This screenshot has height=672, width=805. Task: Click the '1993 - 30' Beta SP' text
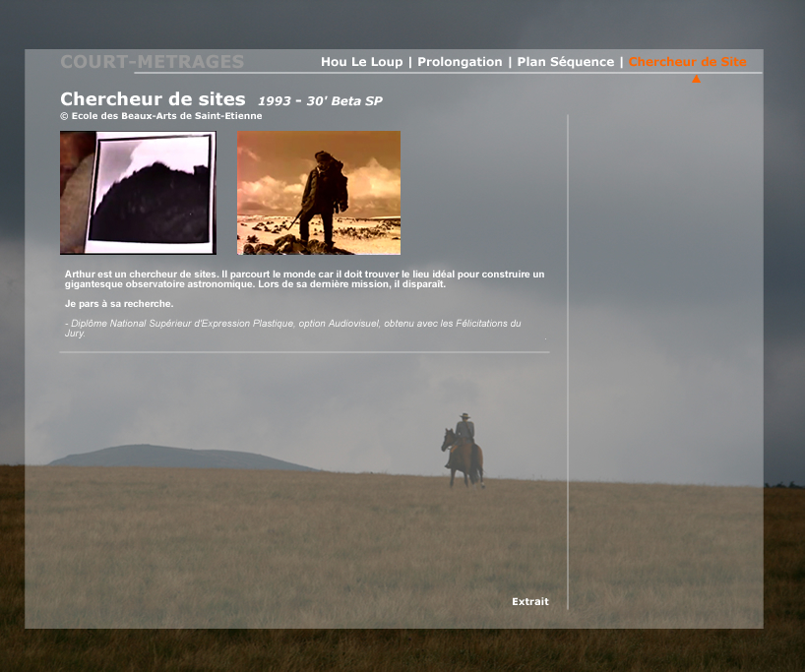321,101
